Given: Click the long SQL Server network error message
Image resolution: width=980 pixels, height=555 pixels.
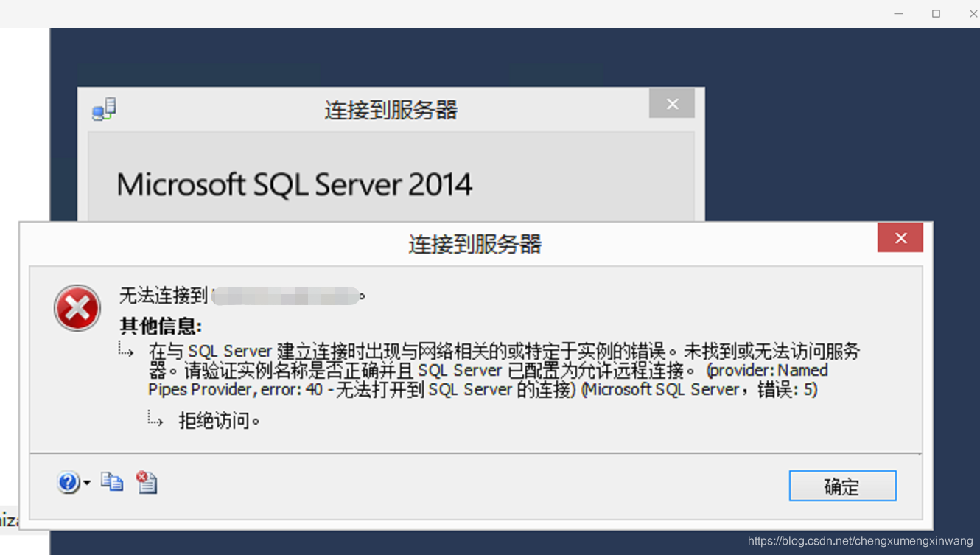Looking at the screenshot, I should [x=504, y=370].
